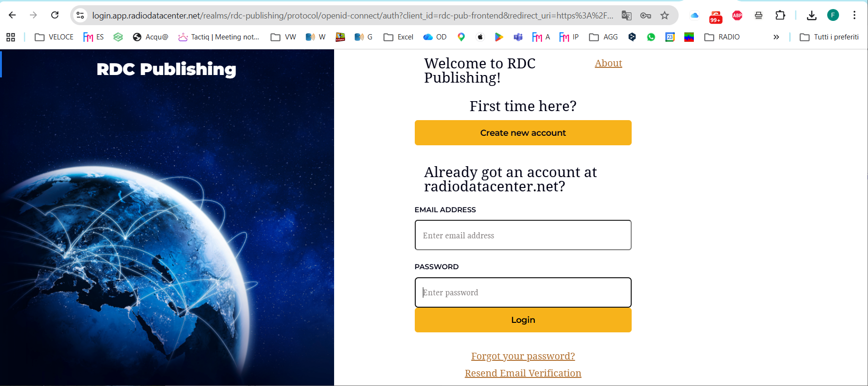Focus the email address input field
Viewport: 868px width, 386px height.
pos(523,235)
